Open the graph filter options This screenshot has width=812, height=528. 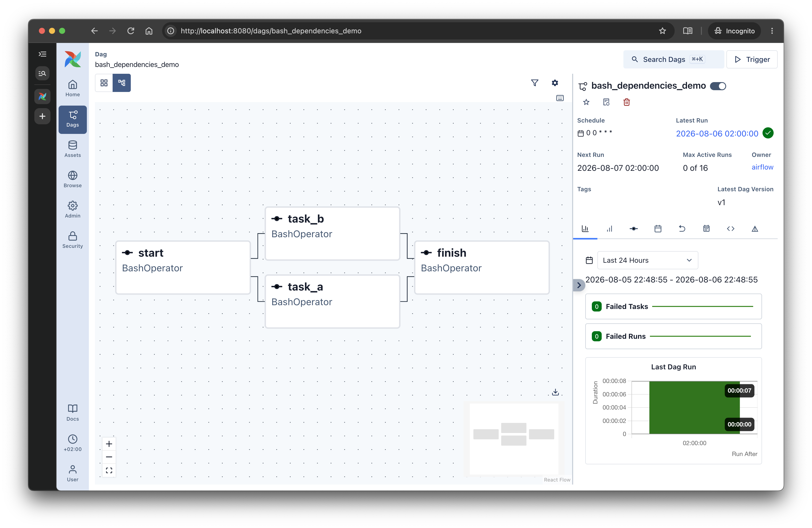click(x=535, y=83)
